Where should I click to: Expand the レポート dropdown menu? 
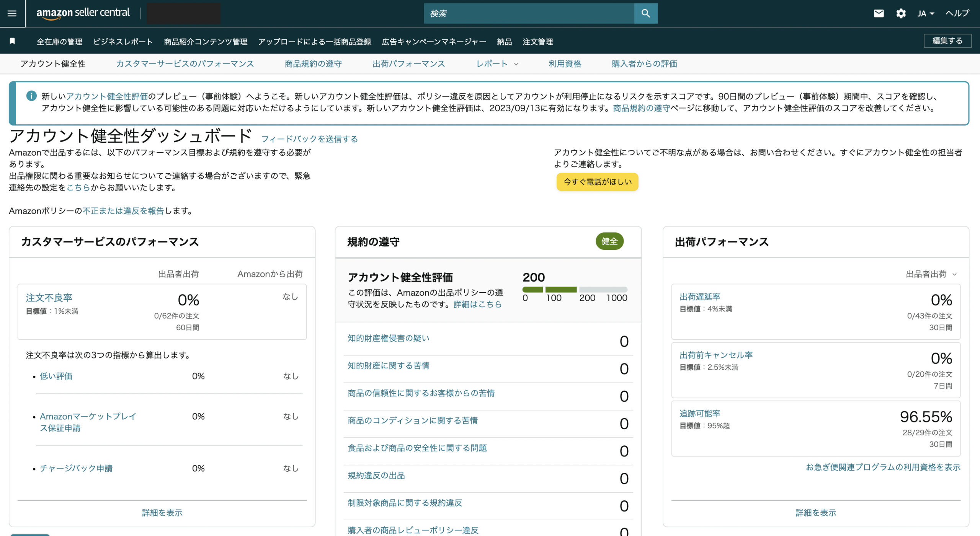(497, 64)
